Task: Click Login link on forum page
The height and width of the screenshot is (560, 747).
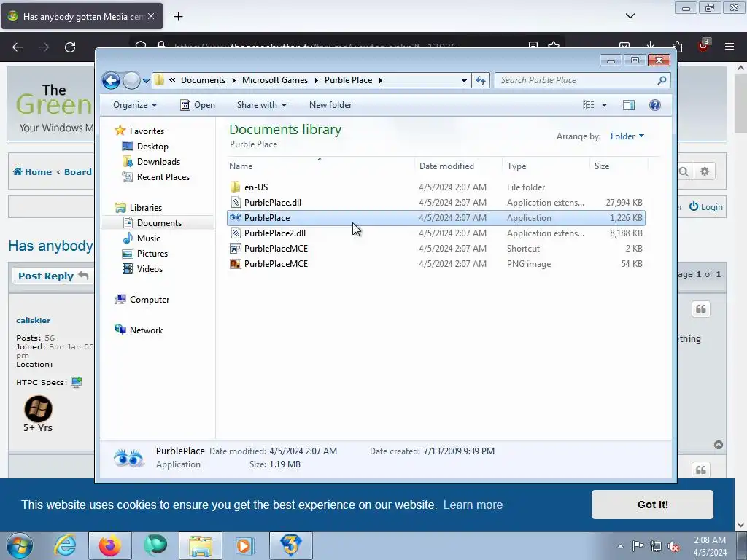Action: point(706,206)
